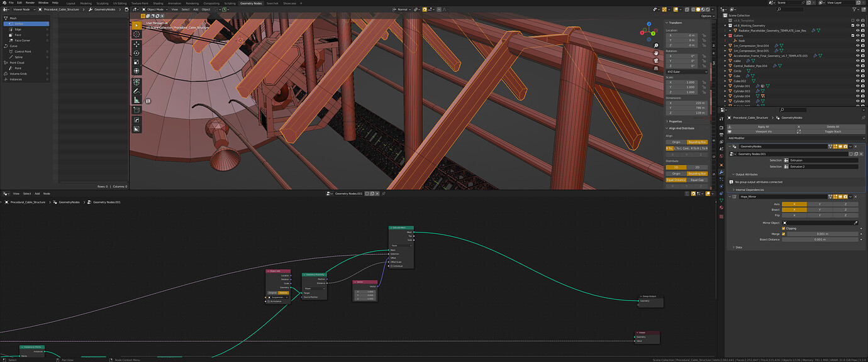Switch to the Sverchok workspace tab

click(x=272, y=3)
